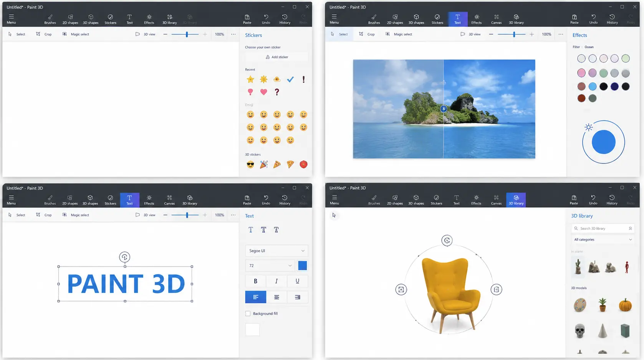The width and height of the screenshot is (644, 360).
Task: Choose skull 3D model
Action: 580,331
